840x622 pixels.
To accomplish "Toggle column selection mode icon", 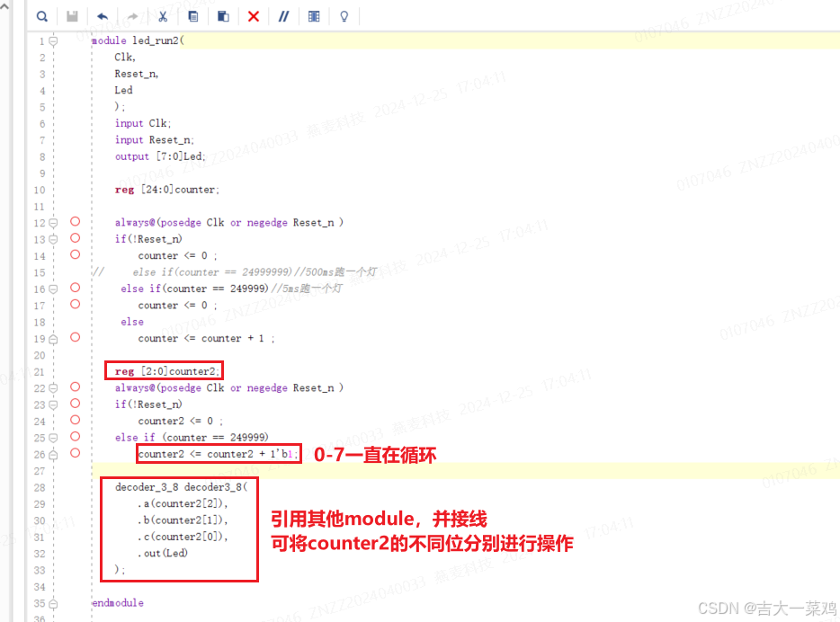I will 314,16.
